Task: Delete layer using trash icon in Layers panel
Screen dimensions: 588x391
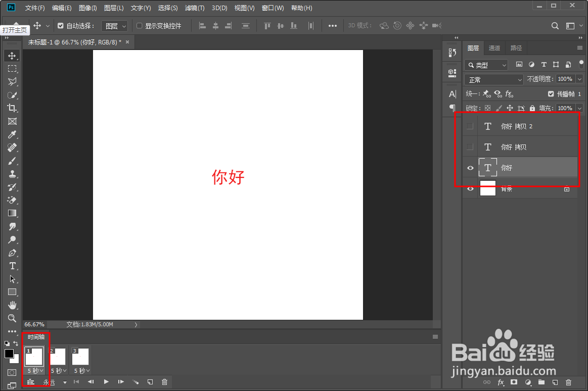Action: [568, 382]
